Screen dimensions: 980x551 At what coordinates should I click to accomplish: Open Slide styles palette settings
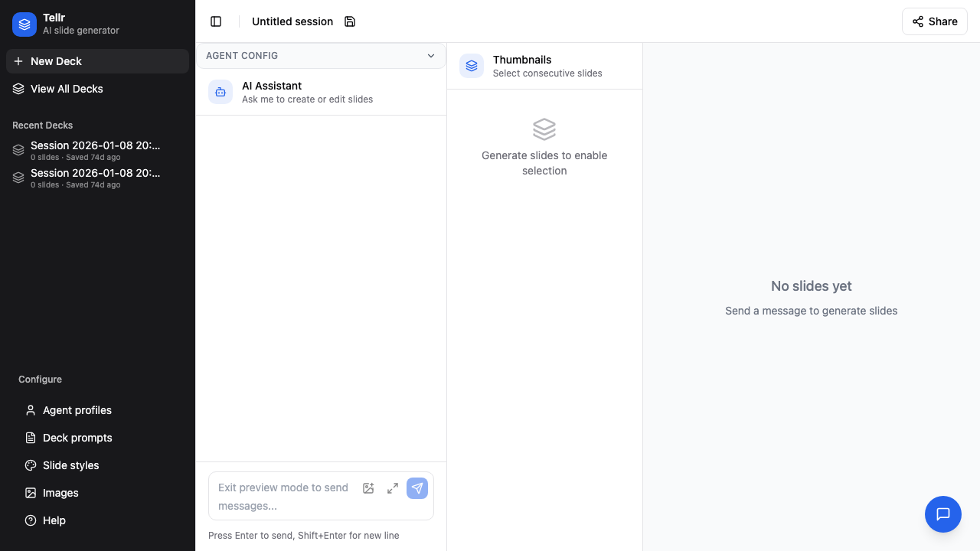pos(70,465)
